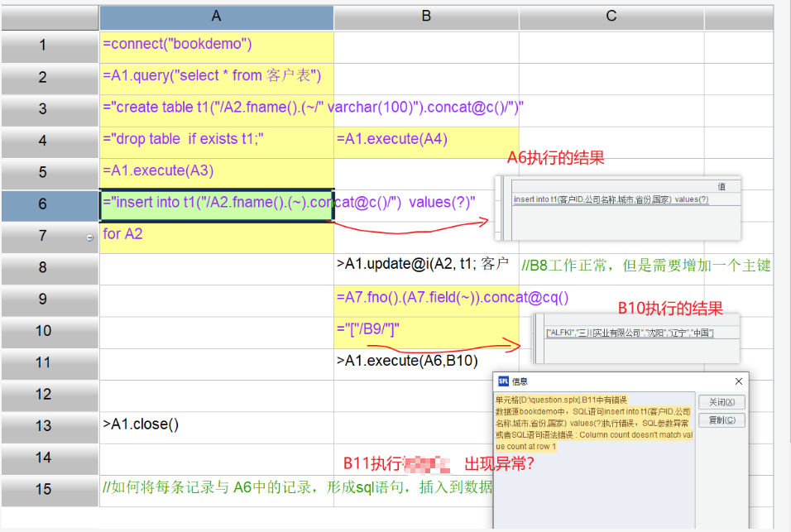Select column A header
Screen dimensions: 791x532
[x=216, y=17]
